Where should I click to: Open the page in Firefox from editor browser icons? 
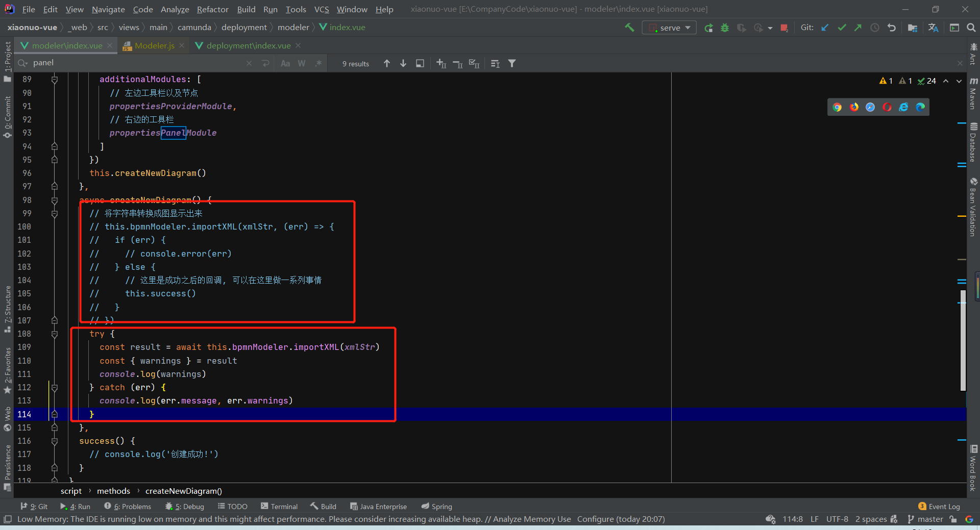(854, 107)
